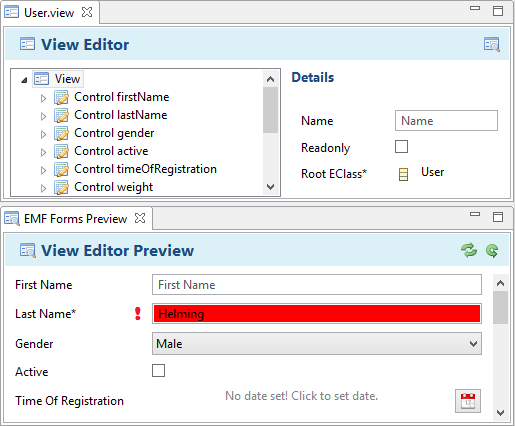The width and height of the screenshot is (515, 426).
Task: Click the red validation error exclamation icon
Action: pyautogui.click(x=138, y=313)
